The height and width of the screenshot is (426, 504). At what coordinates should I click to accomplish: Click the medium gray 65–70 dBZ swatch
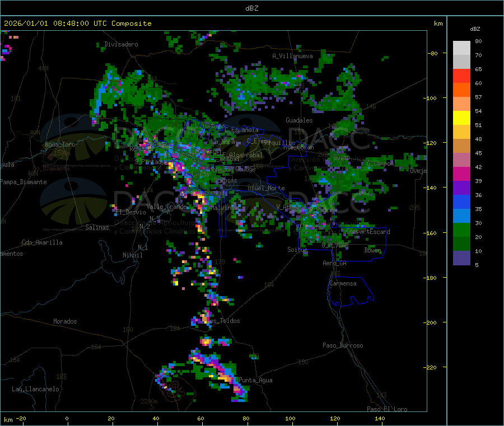point(461,62)
